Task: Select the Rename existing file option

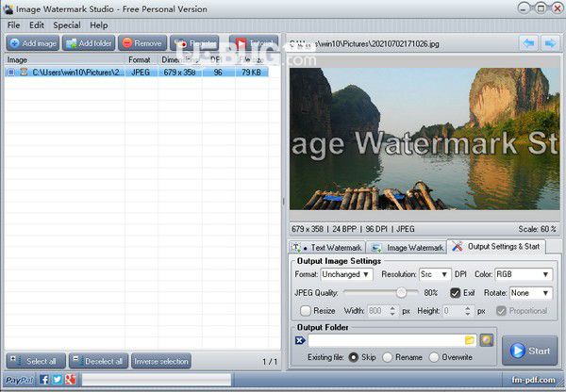Action: [x=388, y=357]
